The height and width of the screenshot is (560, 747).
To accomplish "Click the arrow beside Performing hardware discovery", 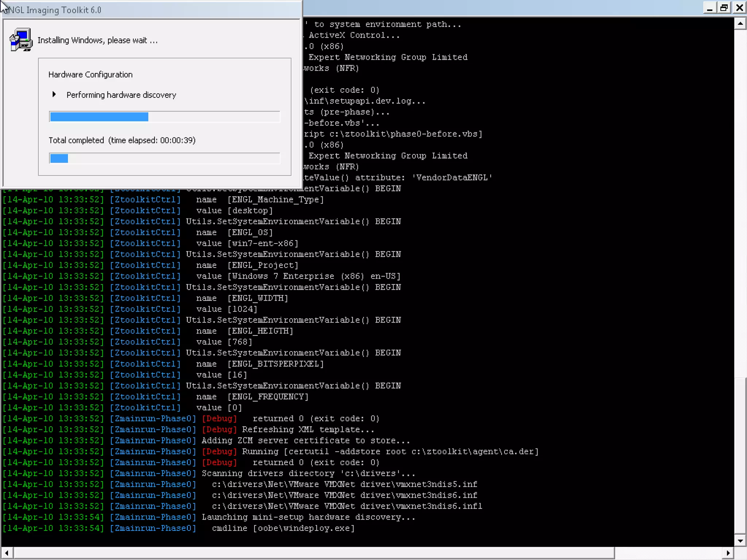I will click(54, 94).
